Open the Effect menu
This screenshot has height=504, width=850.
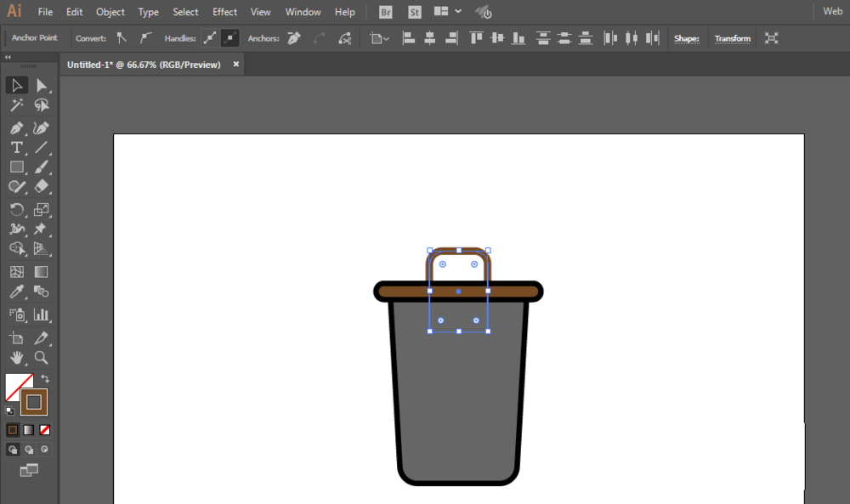pyautogui.click(x=224, y=12)
